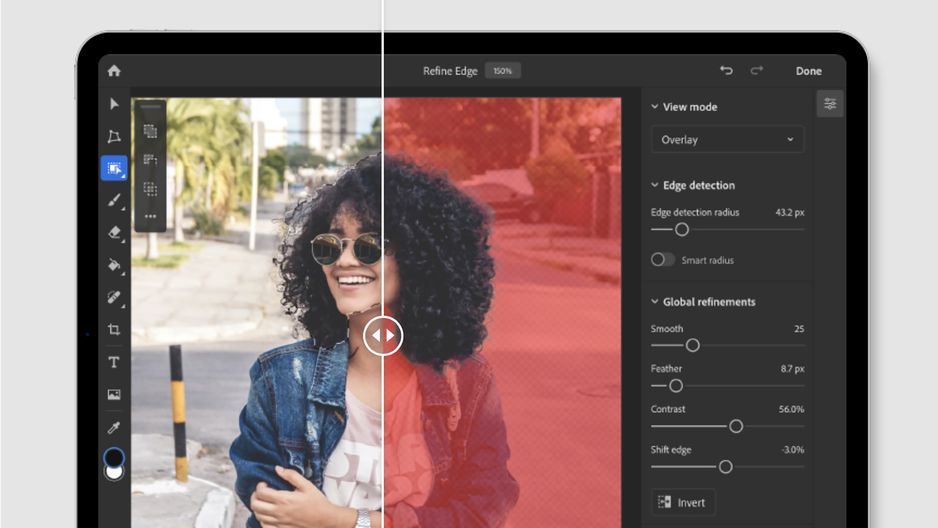Image resolution: width=938 pixels, height=528 pixels.
Task: Select the Type tool
Action: point(114,362)
